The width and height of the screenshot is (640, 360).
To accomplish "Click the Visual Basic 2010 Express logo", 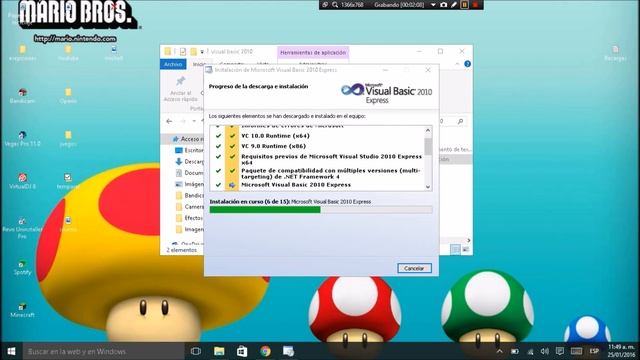I will coord(386,93).
